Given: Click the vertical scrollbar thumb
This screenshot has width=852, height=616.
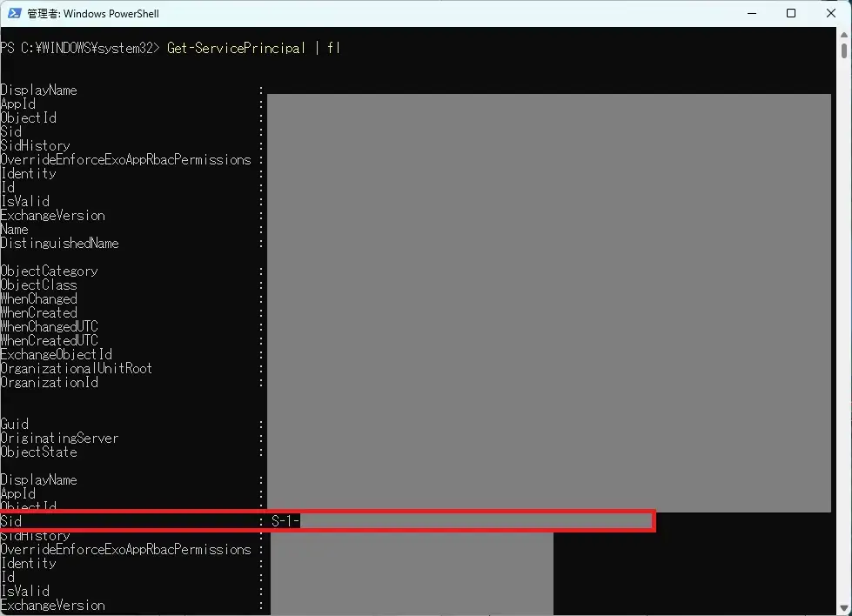Looking at the screenshot, I should pos(844,50).
